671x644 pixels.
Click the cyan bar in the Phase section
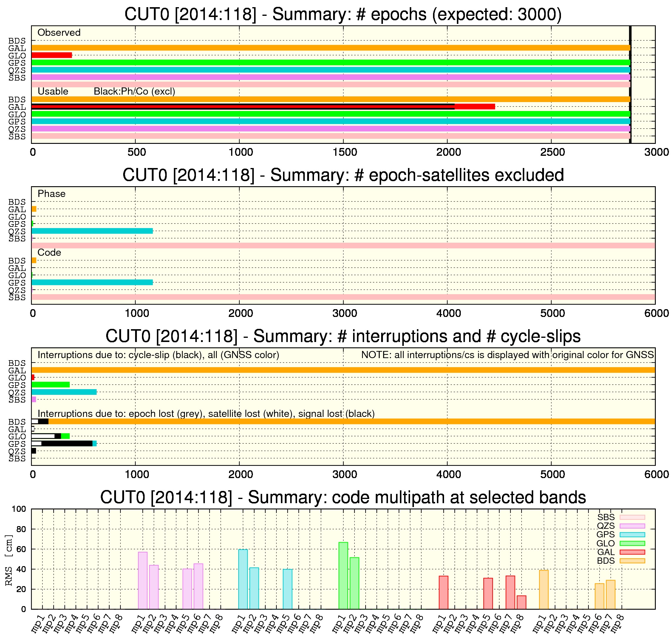point(92,231)
